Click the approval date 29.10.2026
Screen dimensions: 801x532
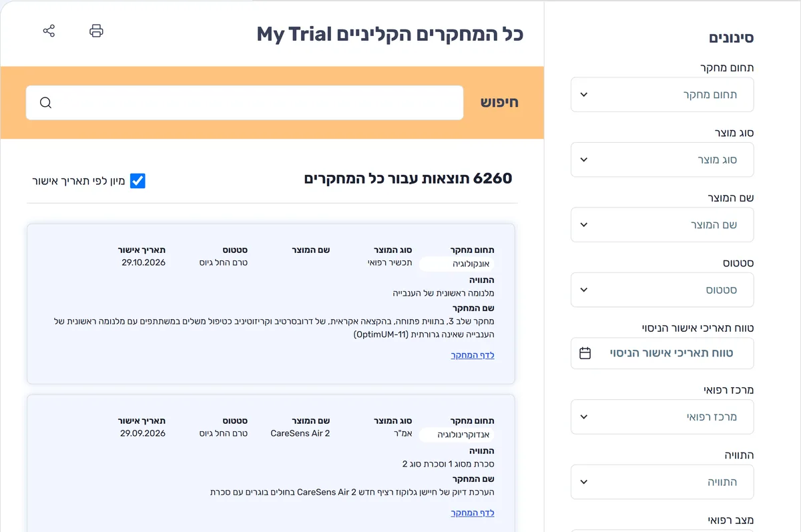coord(144,262)
